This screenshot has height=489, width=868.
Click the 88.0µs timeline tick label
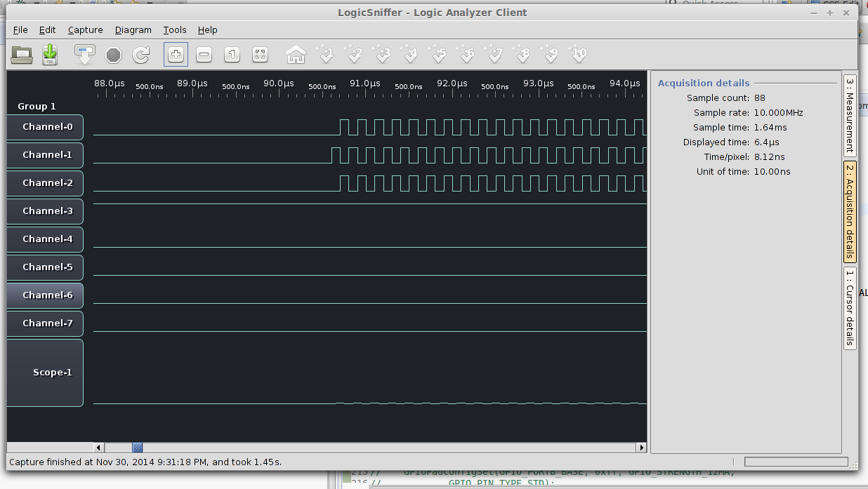tap(110, 83)
